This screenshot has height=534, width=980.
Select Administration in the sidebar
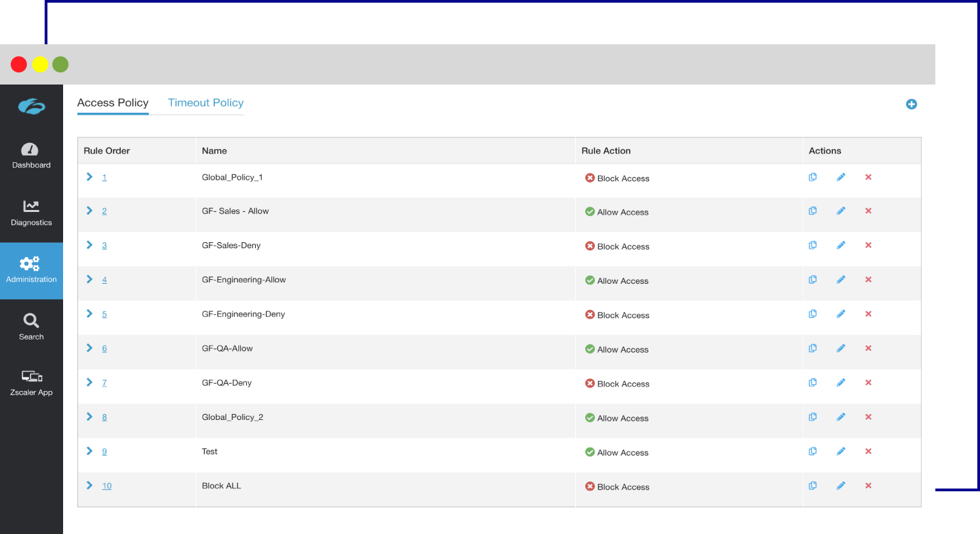click(31, 270)
